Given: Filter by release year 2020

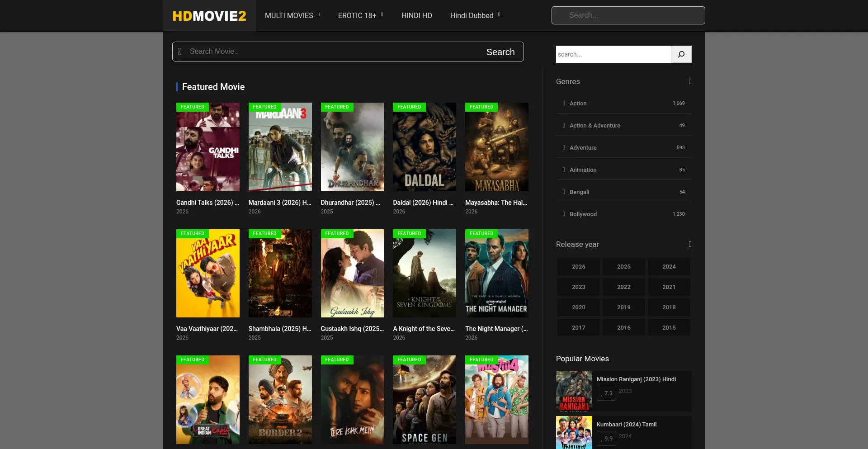Looking at the screenshot, I should (579, 307).
